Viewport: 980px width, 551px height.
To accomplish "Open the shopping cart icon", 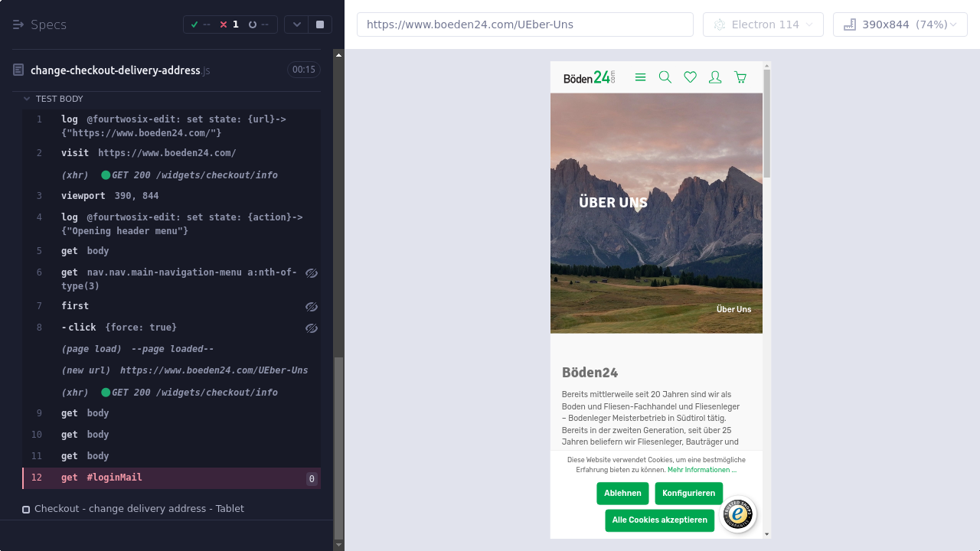I will pyautogui.click(x=740, y=77).
